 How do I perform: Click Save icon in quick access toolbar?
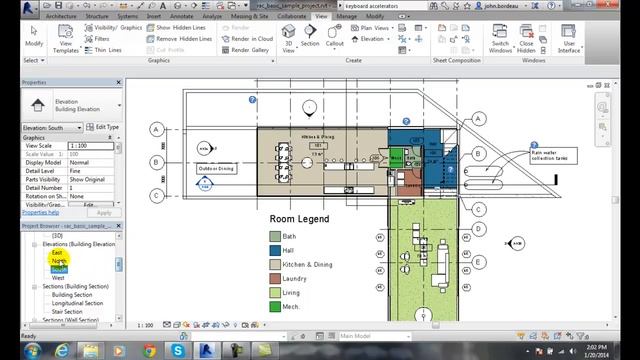click(x=59, y=6)
